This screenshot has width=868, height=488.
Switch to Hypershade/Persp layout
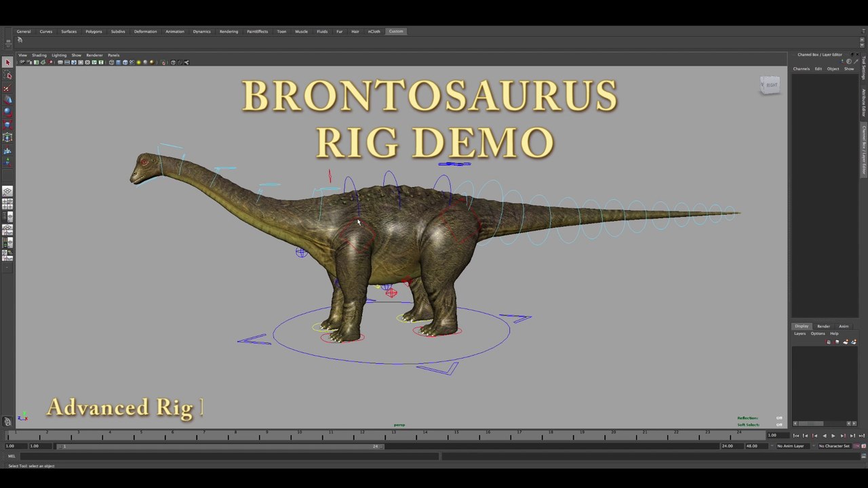7,243
